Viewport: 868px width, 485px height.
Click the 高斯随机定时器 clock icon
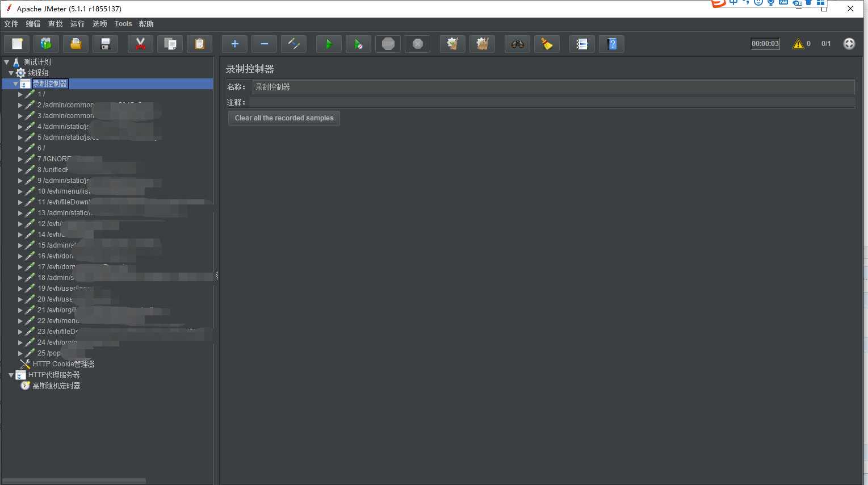[x=25, y=386]
